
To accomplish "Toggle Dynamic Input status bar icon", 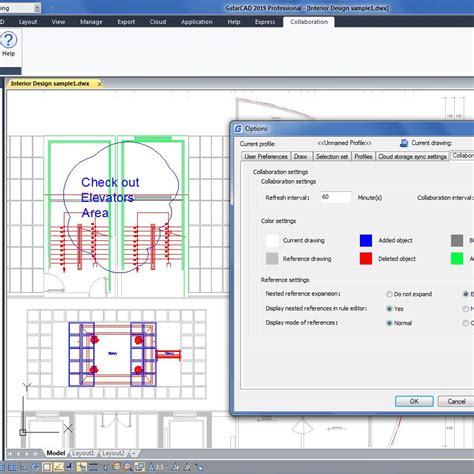I will click(x=82, y=467).
